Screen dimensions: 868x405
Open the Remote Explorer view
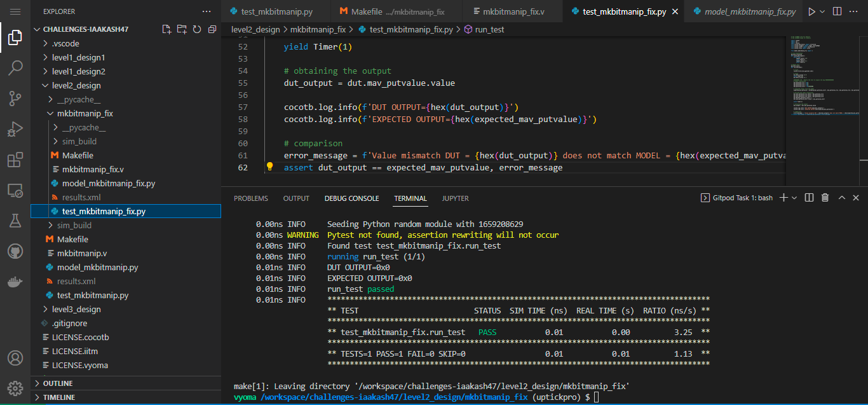pyautogui.click(x=15, y=190)
